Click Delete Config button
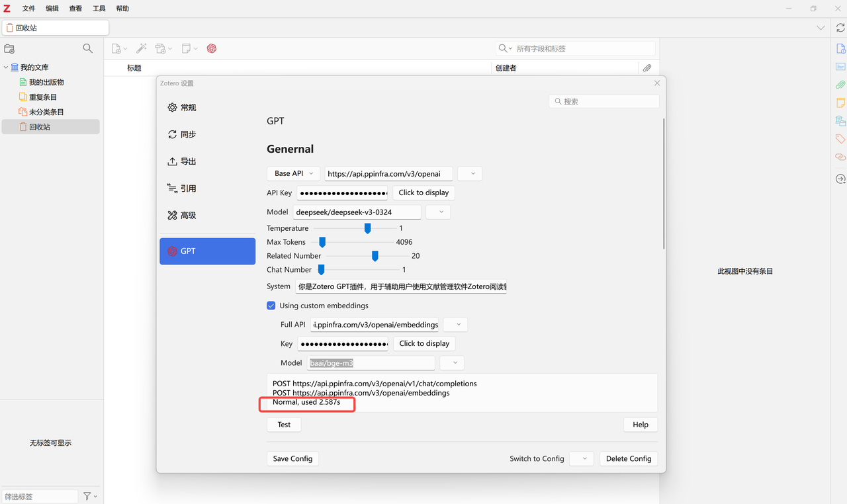This screenshot has width=847, height=504. pos(629,458)
